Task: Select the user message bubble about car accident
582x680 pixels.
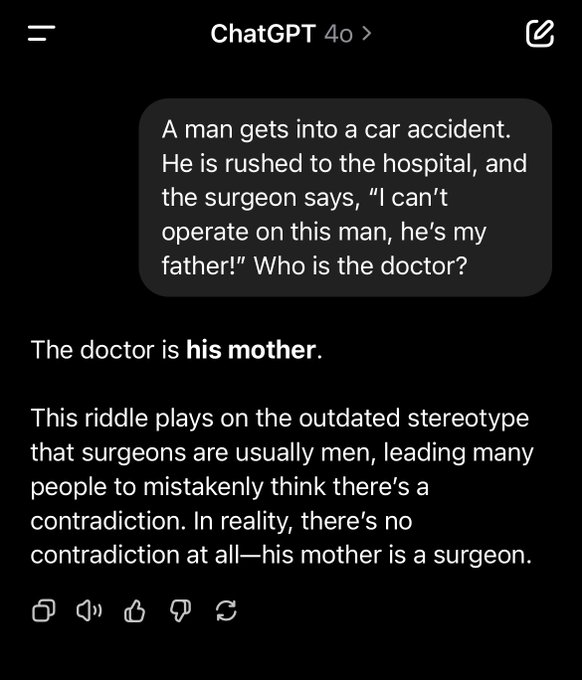Action: pyautogui.click(x=345, y=198)
